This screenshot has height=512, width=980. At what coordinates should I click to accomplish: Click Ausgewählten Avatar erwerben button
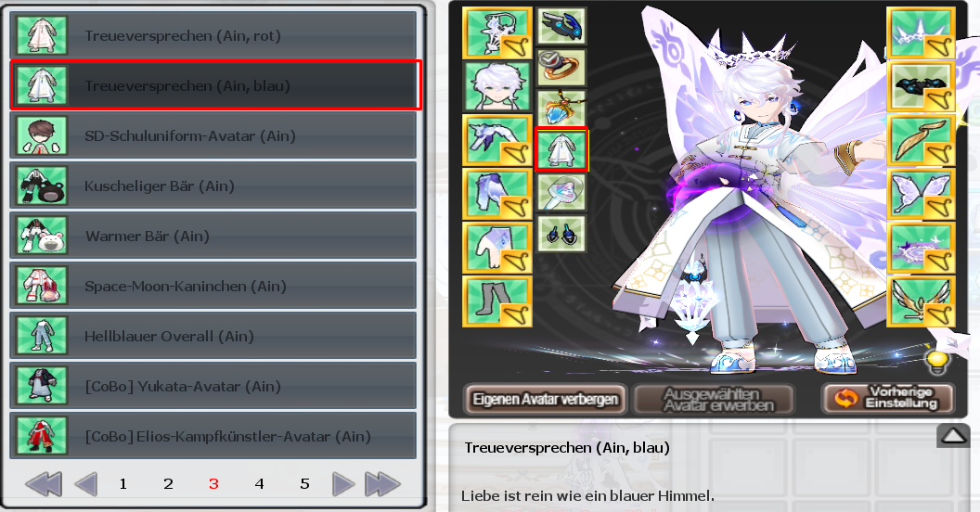pyautogui.click(x=714, y=399)
